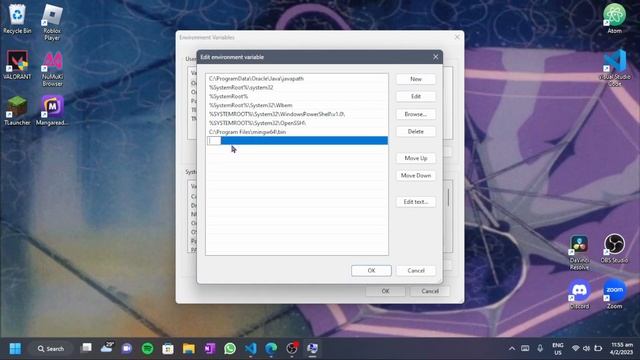The width and height of the screenshot is (640, 360).
Task: Click Cancel in the Environment Variables window
Action: (430, 291)
